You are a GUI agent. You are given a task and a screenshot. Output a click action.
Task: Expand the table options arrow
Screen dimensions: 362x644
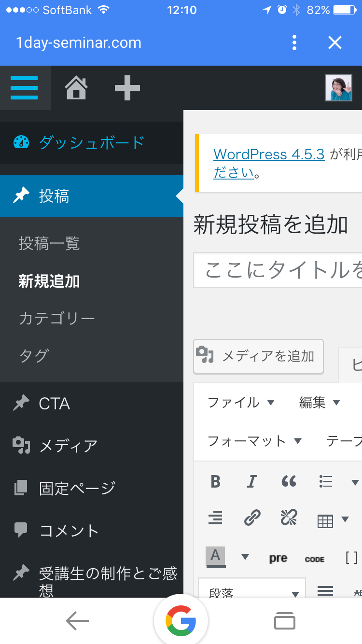(x=345, y=519)
